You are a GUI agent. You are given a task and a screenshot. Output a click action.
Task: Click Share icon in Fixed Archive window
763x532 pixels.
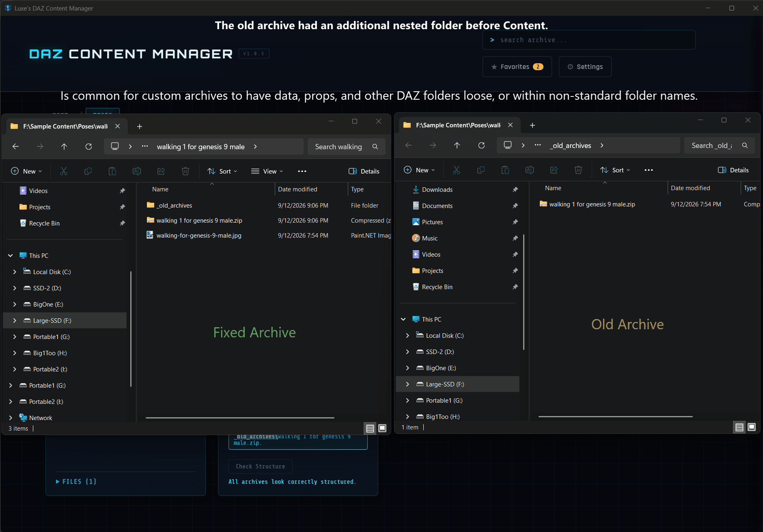pos(161,171)
